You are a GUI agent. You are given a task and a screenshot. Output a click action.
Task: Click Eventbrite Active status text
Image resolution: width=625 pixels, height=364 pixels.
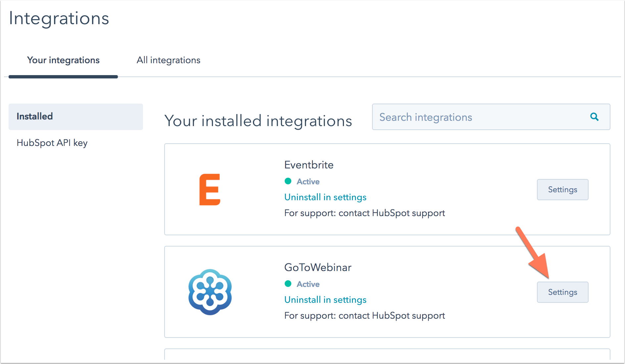[308, 181]
